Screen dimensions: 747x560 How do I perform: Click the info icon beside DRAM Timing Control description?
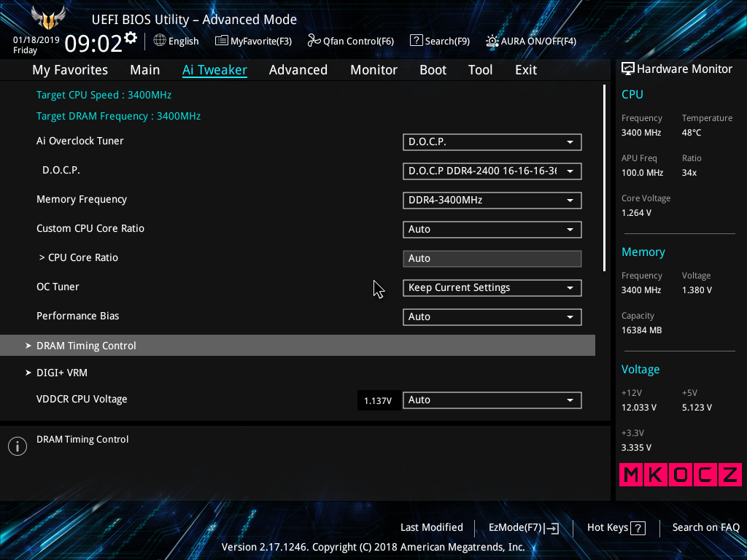pos(18,446)
